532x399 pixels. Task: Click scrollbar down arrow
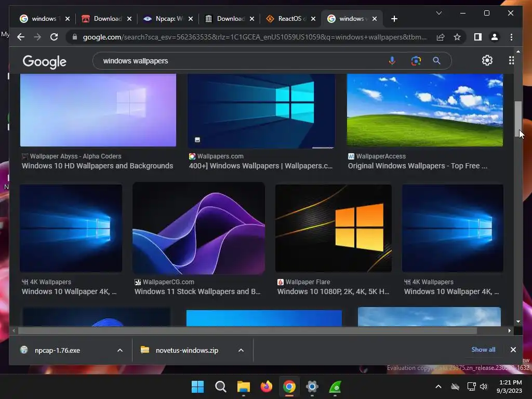[x=518, y=321]
